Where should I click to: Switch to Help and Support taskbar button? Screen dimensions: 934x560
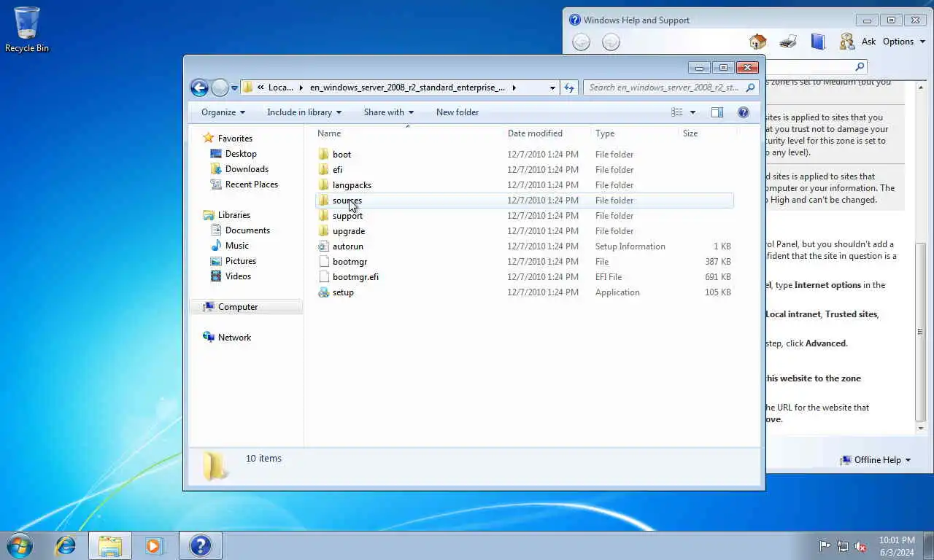[200, 545]
